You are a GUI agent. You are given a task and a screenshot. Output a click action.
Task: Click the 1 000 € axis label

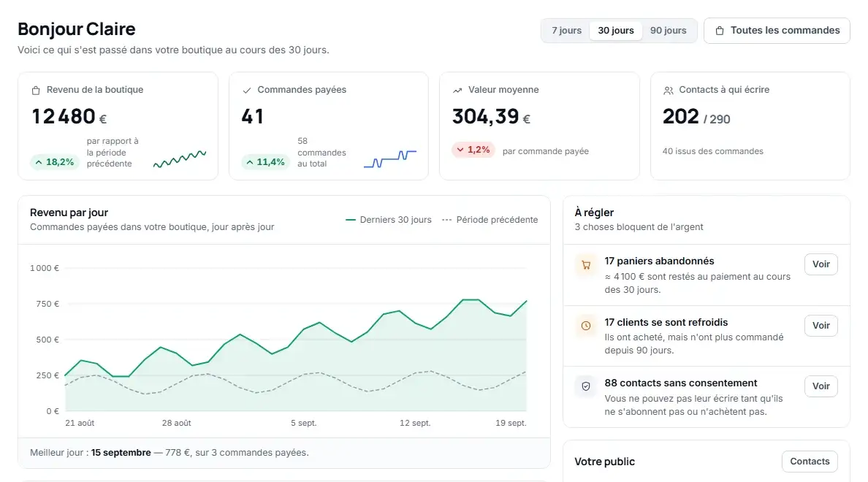point(45,268)
